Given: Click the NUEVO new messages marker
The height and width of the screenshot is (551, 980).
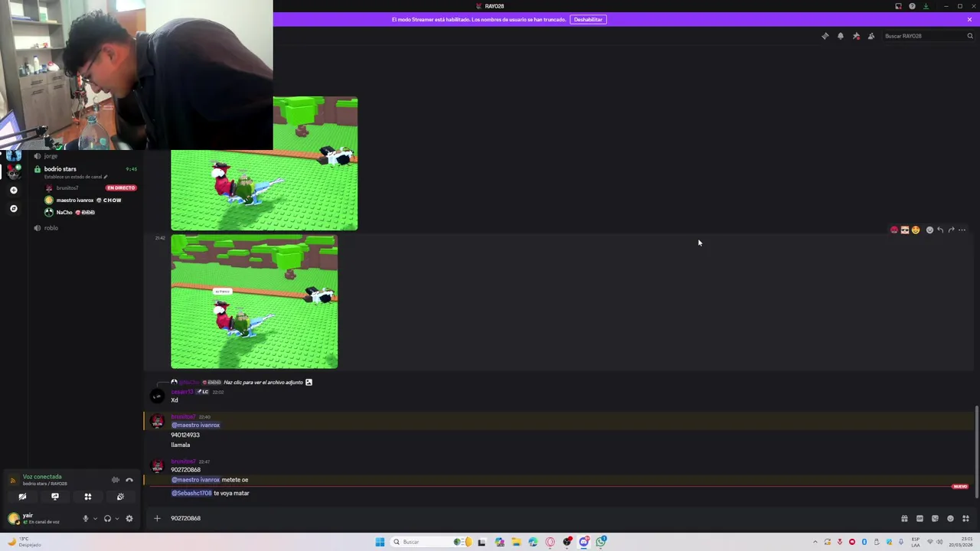Looking at the screenshot, I should point(960,487).
